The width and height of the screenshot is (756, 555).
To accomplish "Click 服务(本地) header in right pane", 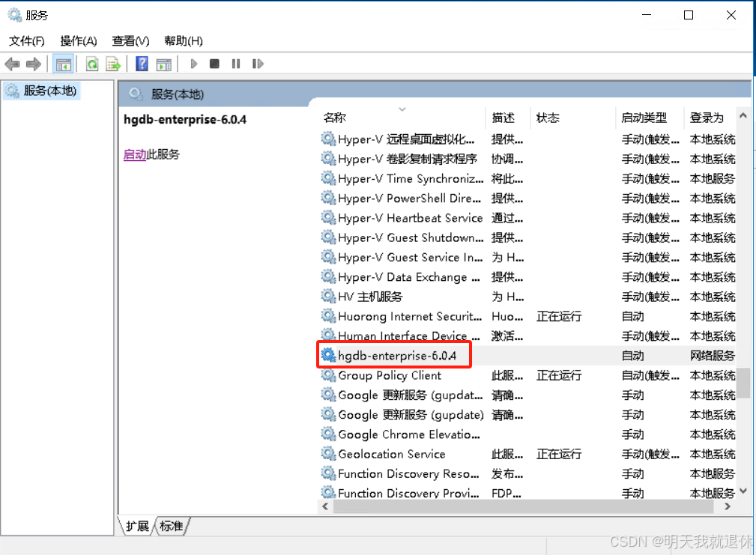I will [x=178, y=94].
